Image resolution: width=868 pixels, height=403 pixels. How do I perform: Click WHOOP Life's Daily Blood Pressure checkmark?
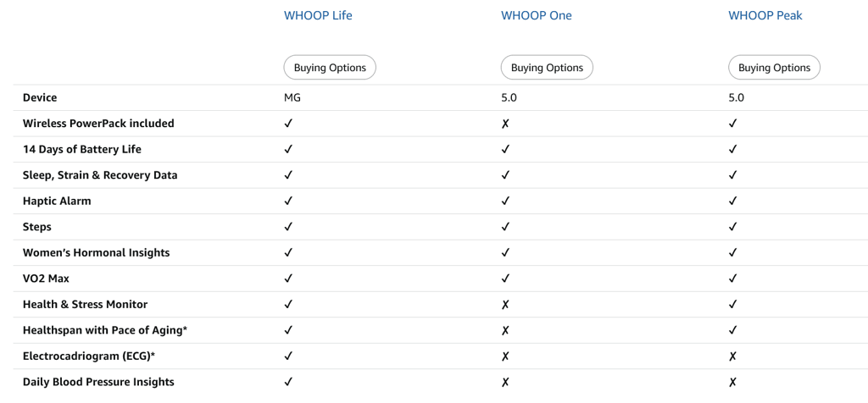pyautogui.click(x=288, y=382)
